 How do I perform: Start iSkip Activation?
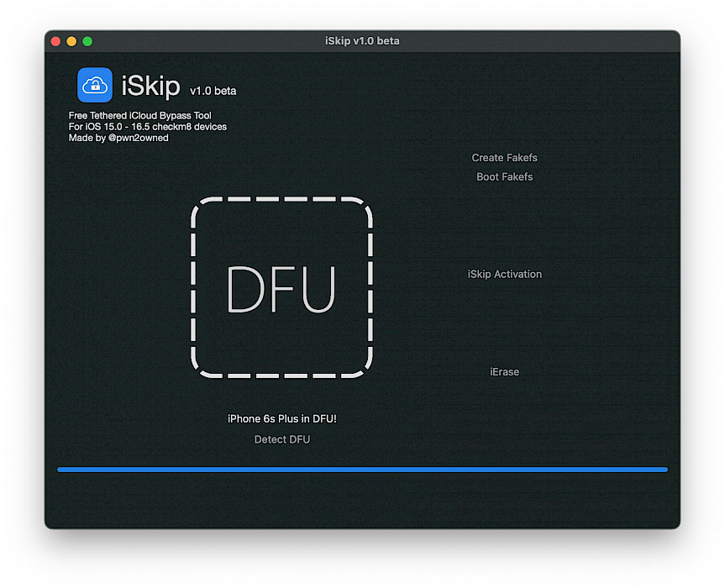[x=504, y=274]
